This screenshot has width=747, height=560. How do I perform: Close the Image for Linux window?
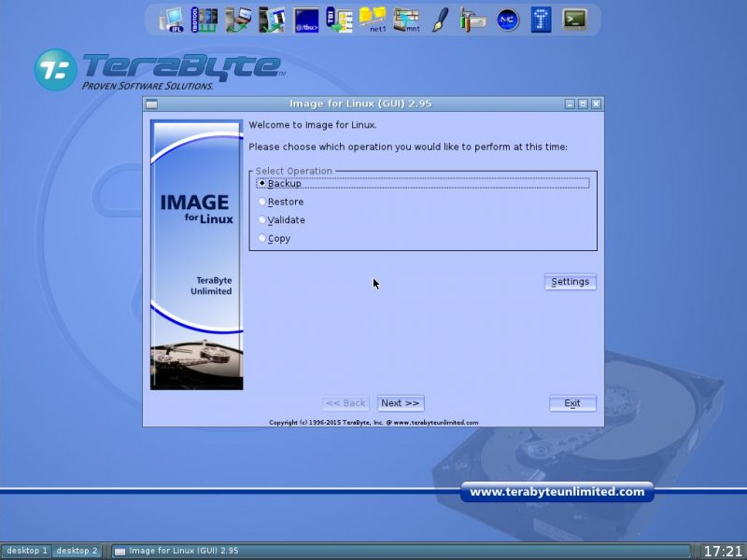coord(596,104)
